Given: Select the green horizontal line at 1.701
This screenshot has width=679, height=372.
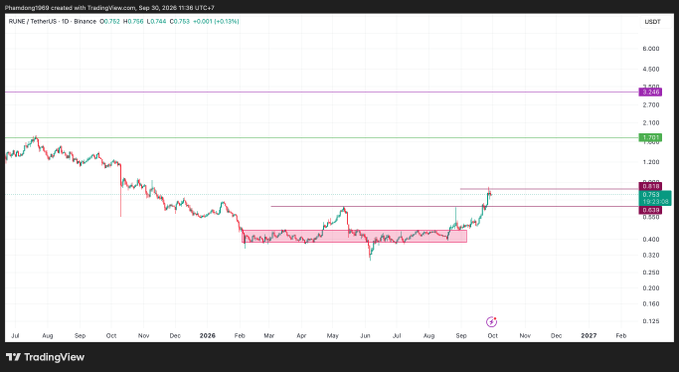Looking at the screenshot, I should pos(321,138).
